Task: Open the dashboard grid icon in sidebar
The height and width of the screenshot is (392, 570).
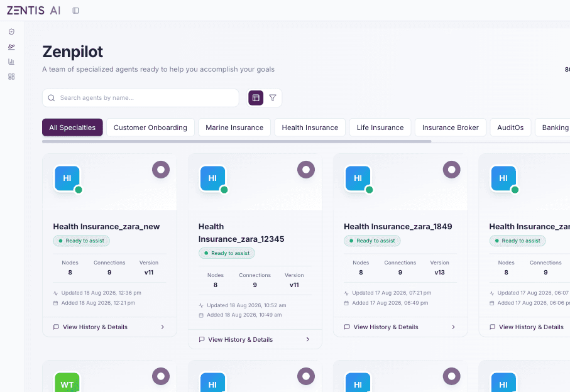Action: pos(11,77)
